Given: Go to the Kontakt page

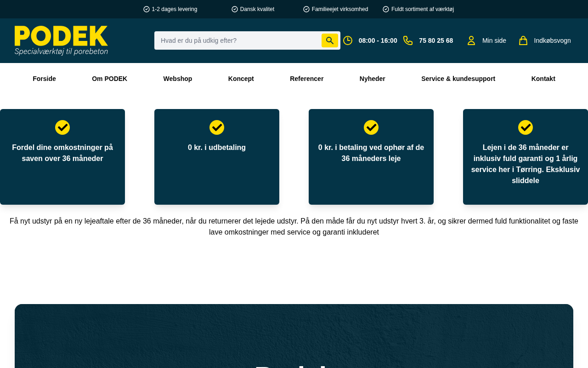Looking at the screenshot, I should pos(543,79).
